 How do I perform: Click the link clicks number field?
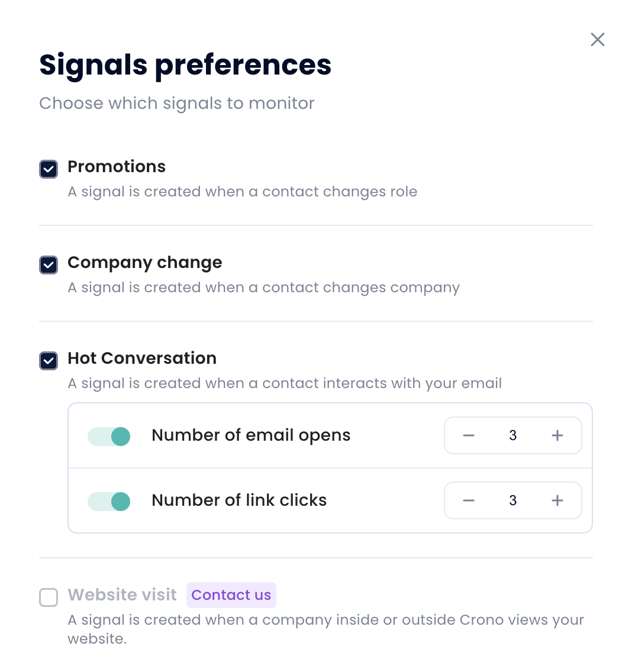(512, 501)
